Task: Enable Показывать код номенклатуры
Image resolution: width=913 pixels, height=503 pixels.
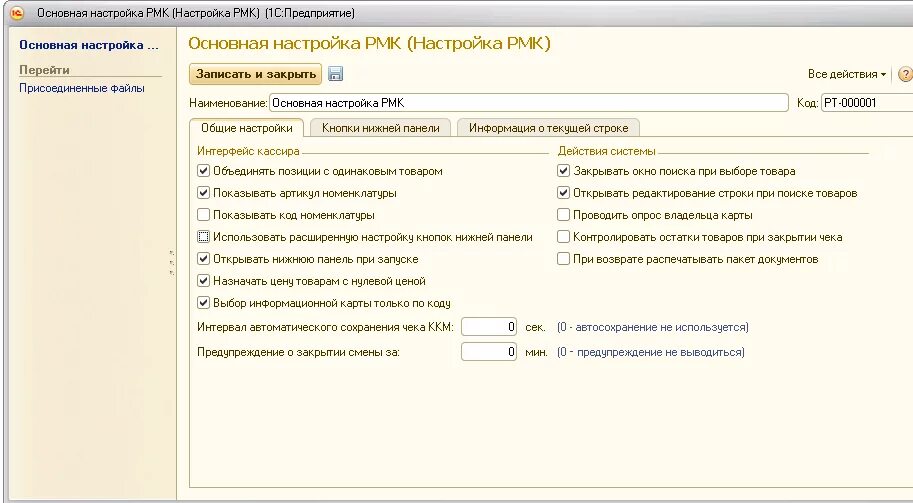Action: [x=203, y=215]
